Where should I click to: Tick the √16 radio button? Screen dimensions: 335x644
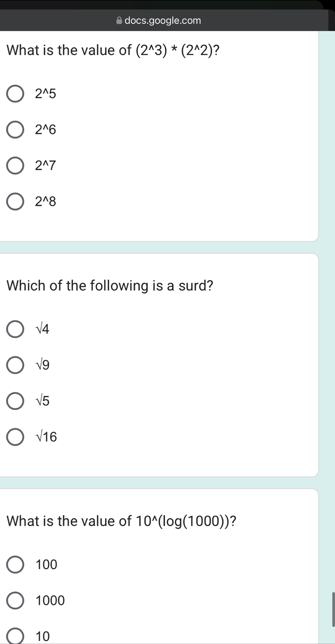click(15, 437)
